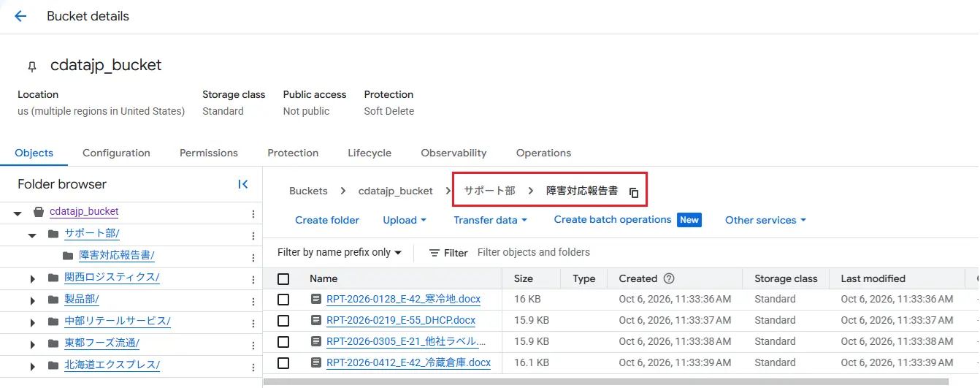Open 中部リテールサービス/ folder in tree
Image resolution: width=980 pixels, height=388 pixels.
118,321
